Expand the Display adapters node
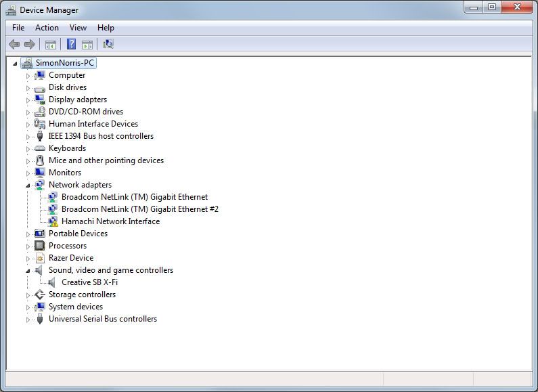 28,100
